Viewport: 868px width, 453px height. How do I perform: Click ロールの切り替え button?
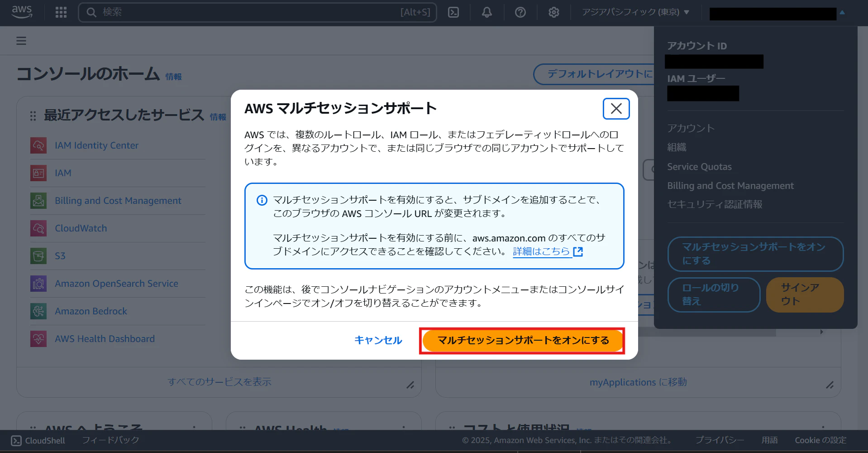pos(714,295)
